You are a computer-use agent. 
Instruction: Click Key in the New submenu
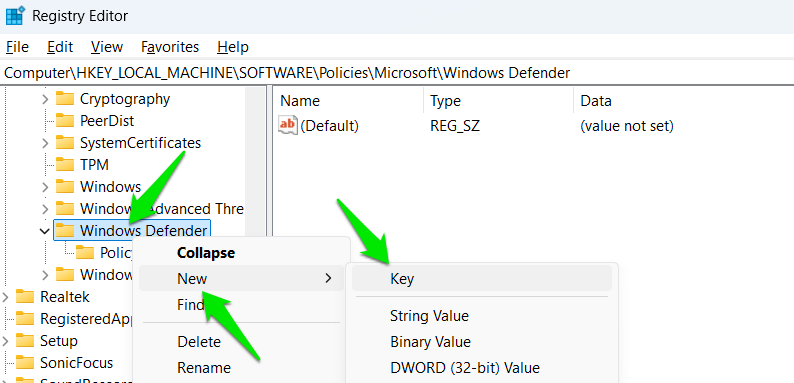click(482, 279)
